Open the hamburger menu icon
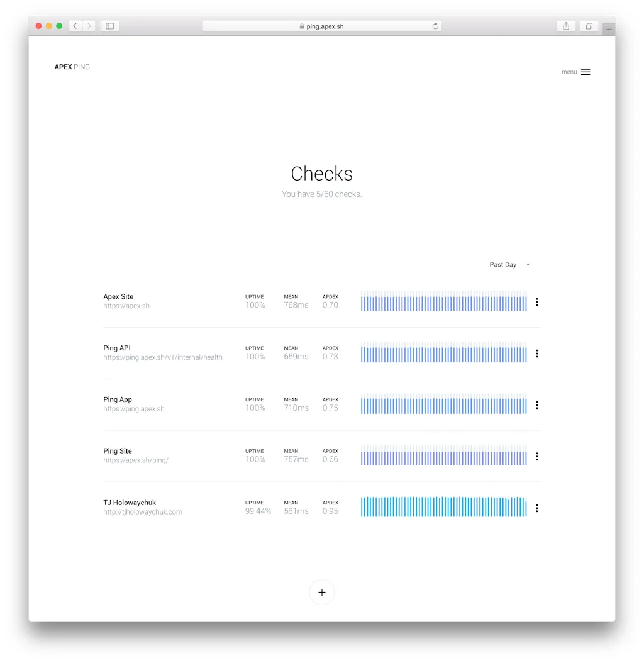Screen dimensions: 644x663 point(586,72)
